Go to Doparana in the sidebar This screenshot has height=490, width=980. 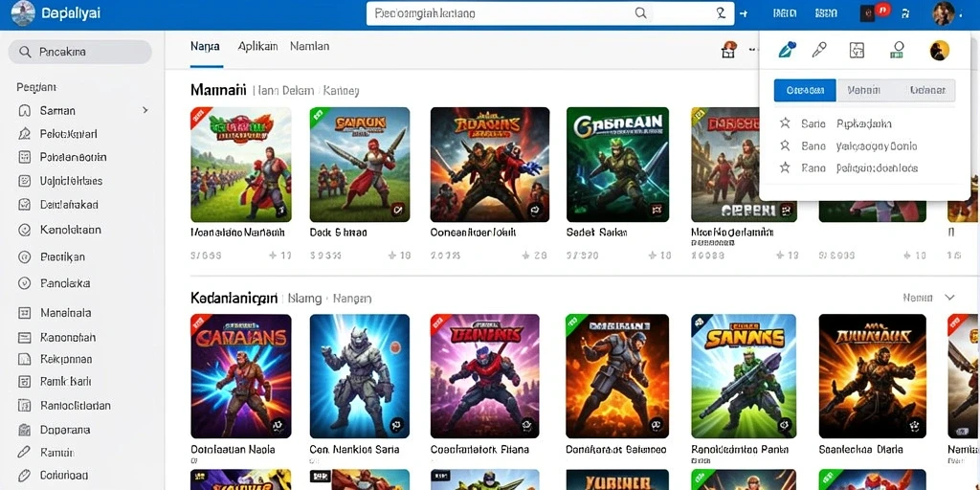point(65,430)
